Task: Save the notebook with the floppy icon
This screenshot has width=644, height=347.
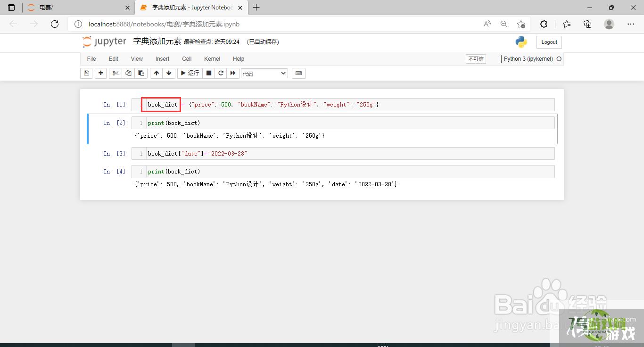Action: [86, 73]
